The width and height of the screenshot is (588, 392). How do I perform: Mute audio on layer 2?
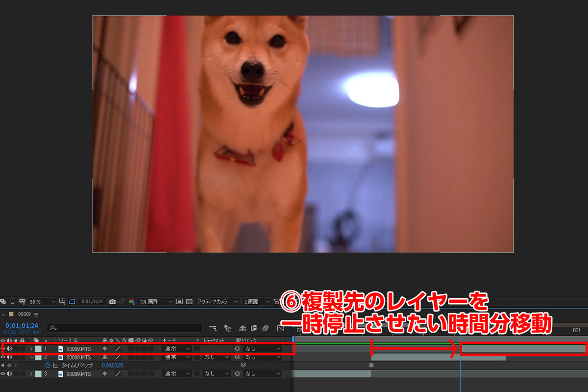pos(9,357)
